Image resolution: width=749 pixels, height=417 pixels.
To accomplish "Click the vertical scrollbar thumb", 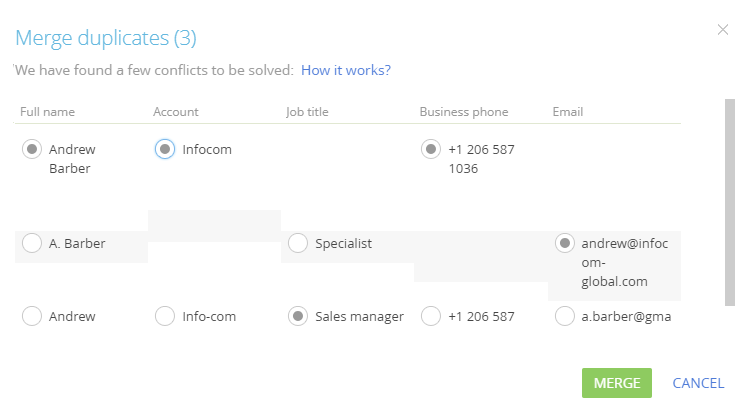I will (729, 203).
